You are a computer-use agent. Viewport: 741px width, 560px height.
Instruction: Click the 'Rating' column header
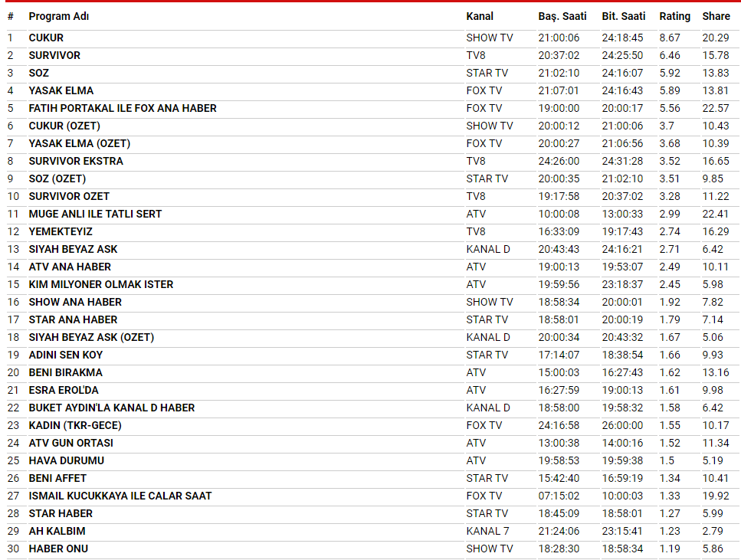(675, 17)
